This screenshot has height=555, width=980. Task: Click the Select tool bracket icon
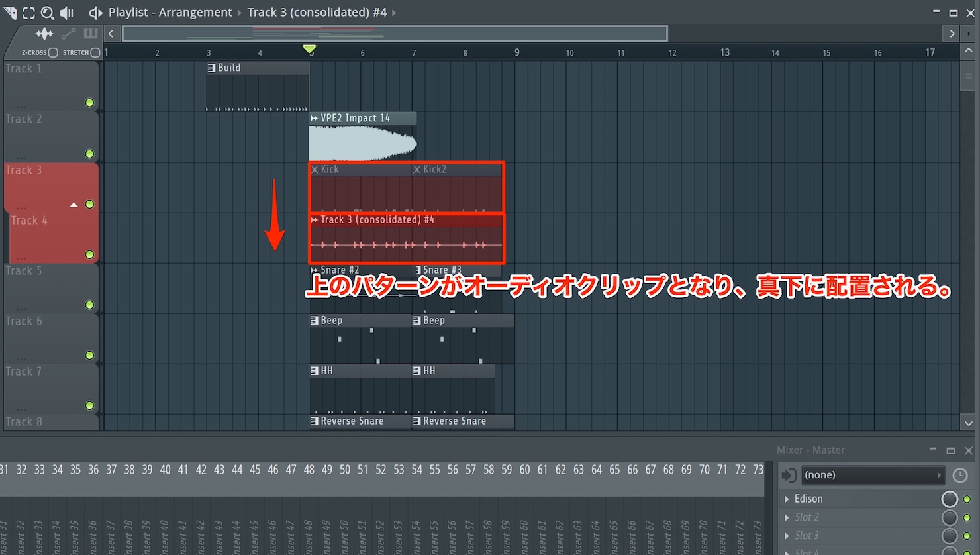pyautogui.click(x=28, y=12)
